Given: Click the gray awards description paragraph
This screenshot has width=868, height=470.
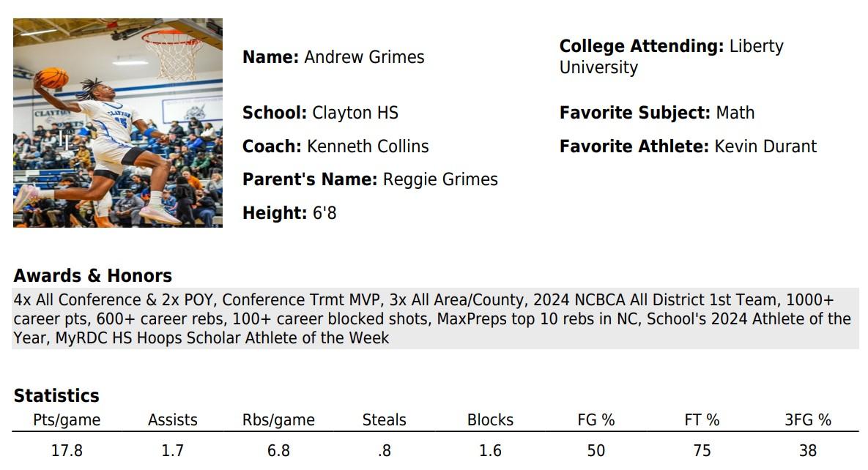Looking at the screenshot, I should tap(434, 318).
